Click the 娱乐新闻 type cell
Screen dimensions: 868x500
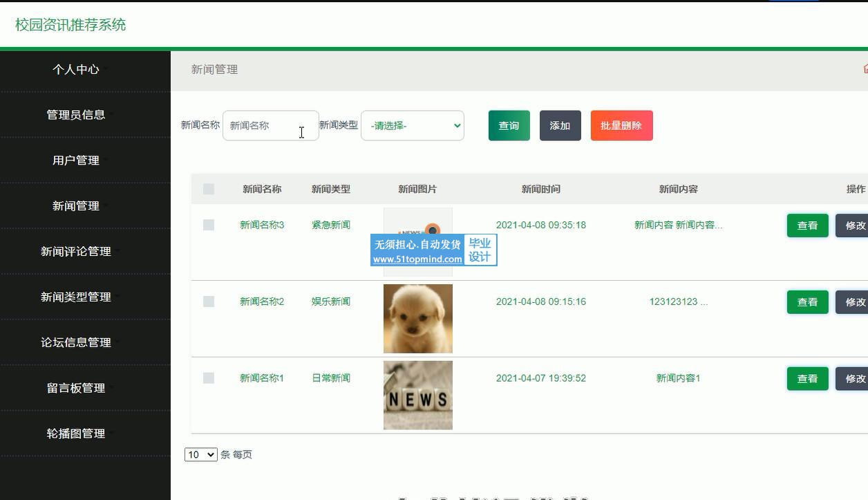331,302
